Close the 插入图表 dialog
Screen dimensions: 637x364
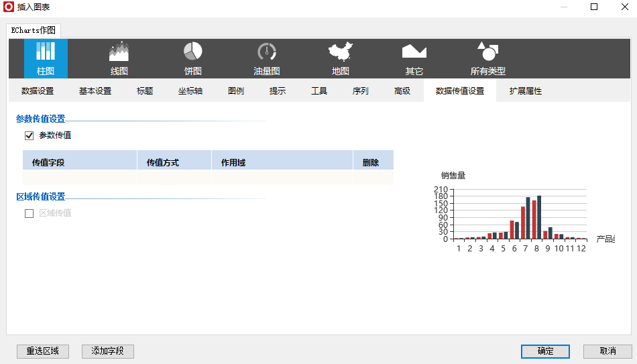(x=625, y=7)
